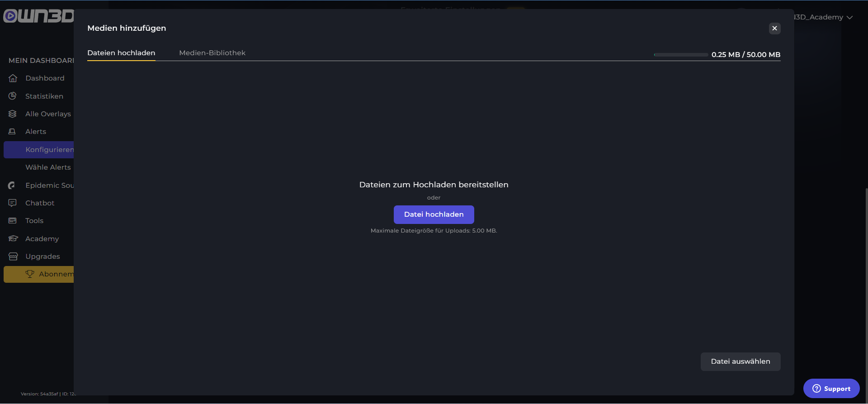
Task: Click the Abonnement gold button
Action: tap(39, 274)
